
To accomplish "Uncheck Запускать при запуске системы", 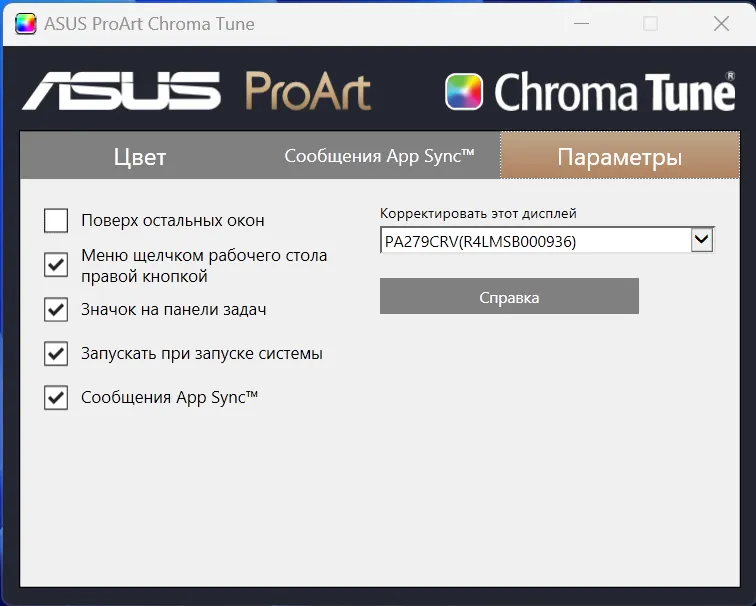I will pos(56,354).
